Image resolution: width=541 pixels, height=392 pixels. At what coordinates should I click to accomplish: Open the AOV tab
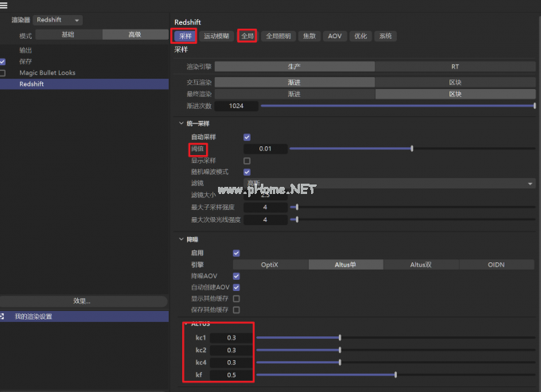(x=335, y=36)
